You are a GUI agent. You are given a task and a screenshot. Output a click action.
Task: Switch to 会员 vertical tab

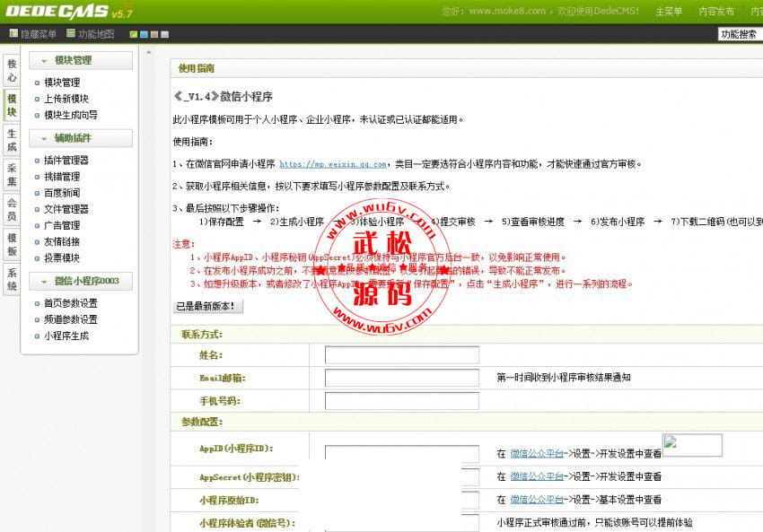(12, 210)
